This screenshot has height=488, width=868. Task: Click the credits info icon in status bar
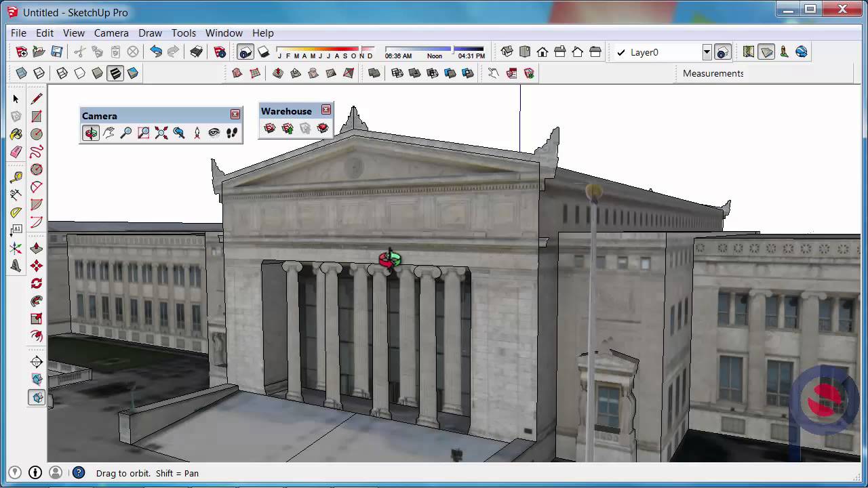[x=35, y=473]
